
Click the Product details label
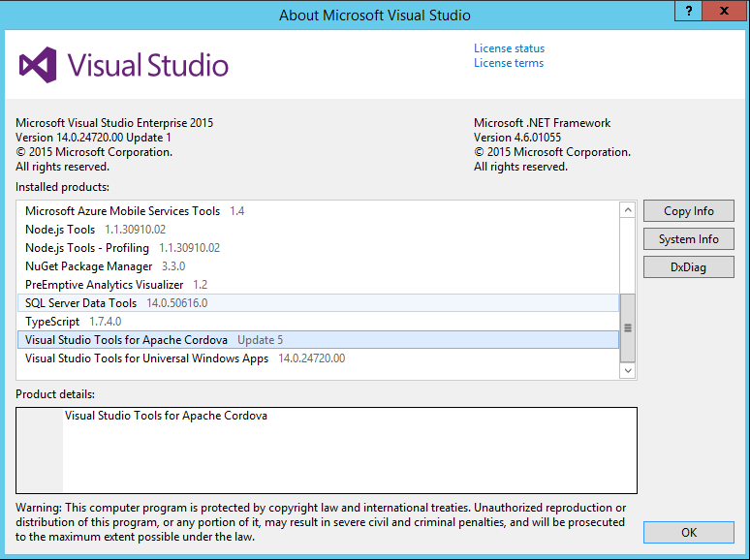(x=55, y=394)
